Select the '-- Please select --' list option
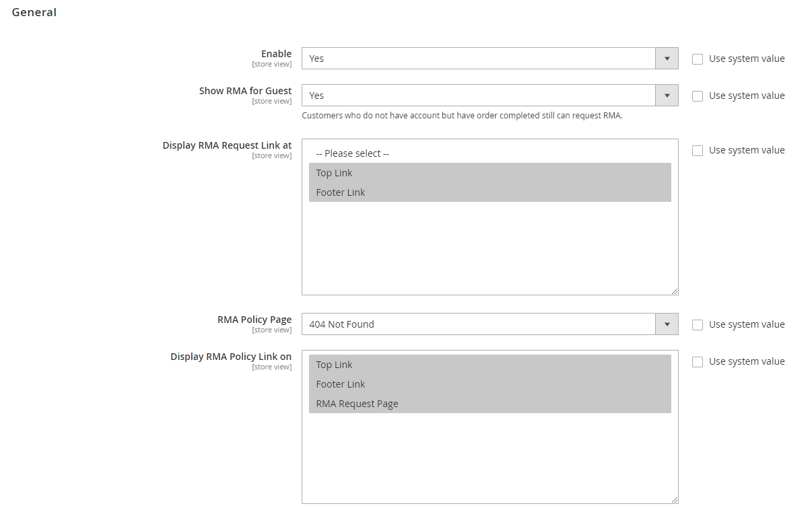812x508 pixels. (x=353, y=153)
